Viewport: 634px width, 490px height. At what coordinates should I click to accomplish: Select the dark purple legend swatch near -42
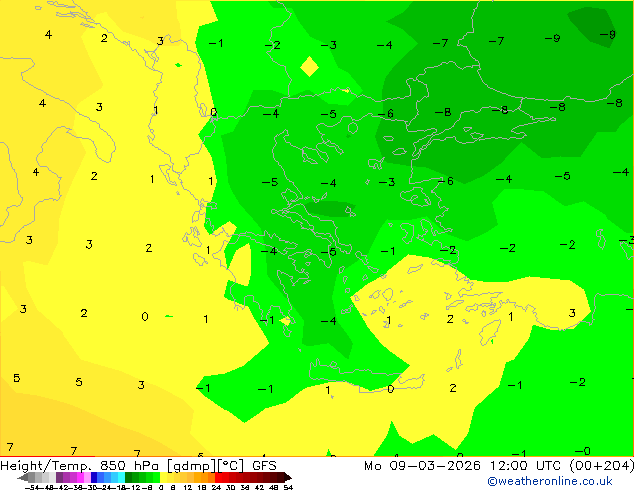59,477
